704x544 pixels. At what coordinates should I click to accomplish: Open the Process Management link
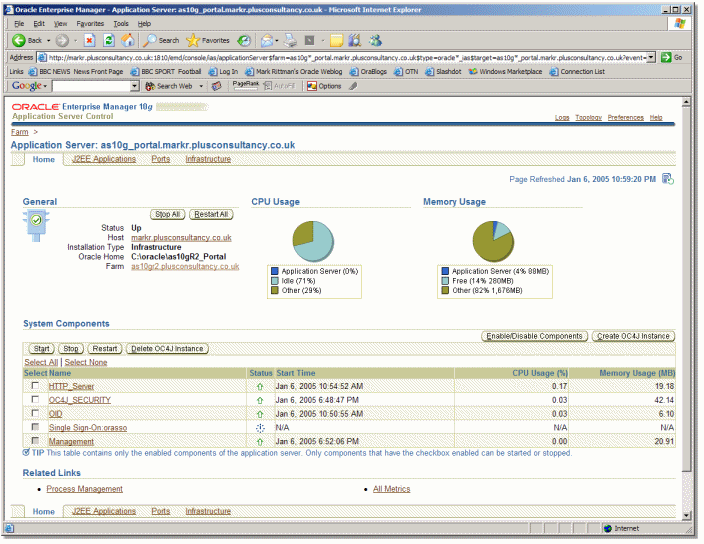point(85,489)
